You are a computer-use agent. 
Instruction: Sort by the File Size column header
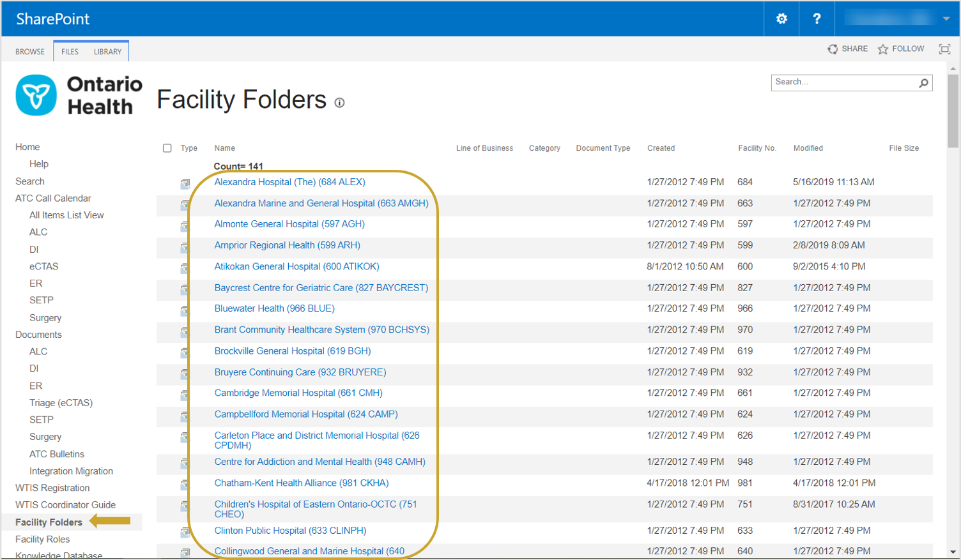[904, 148]
